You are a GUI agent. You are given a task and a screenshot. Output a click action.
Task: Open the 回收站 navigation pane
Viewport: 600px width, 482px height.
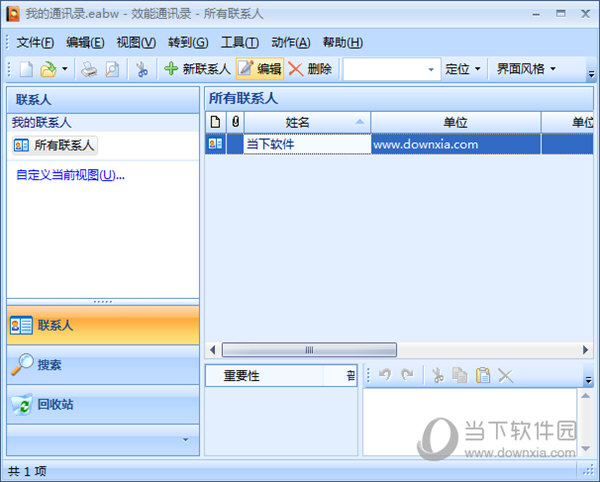click(x=103, y=405)
